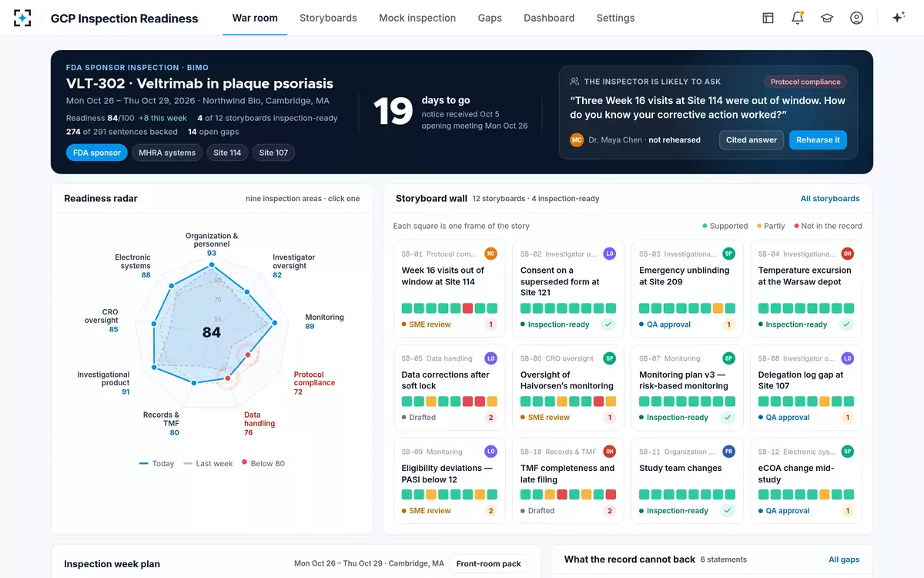
Task: Select 'Investigational product 91' on the radar
Action: pyautogui.click(x=103, y=383)
